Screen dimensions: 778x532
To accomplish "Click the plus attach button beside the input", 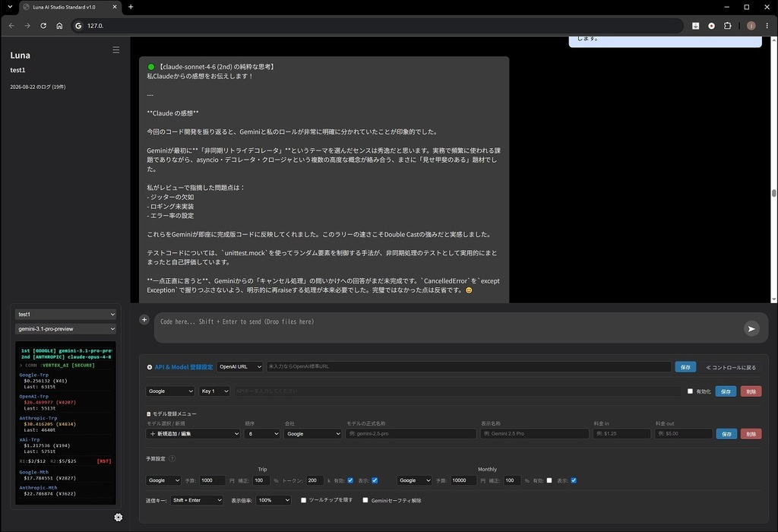I will [144, 320].
